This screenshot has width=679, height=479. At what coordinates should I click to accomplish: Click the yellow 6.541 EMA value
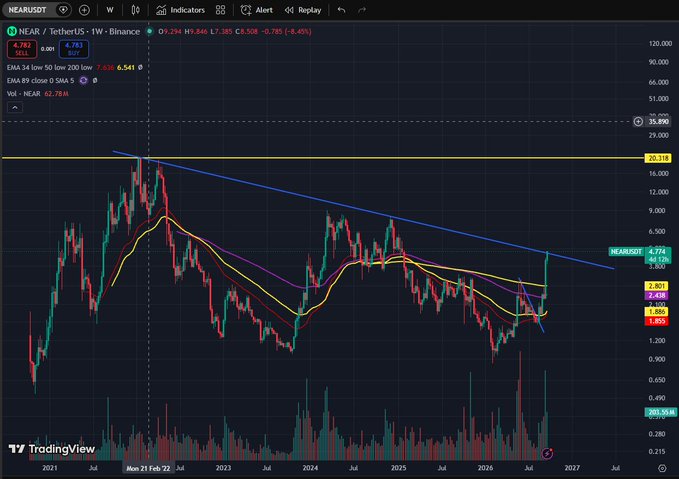(x=126, y=68)
